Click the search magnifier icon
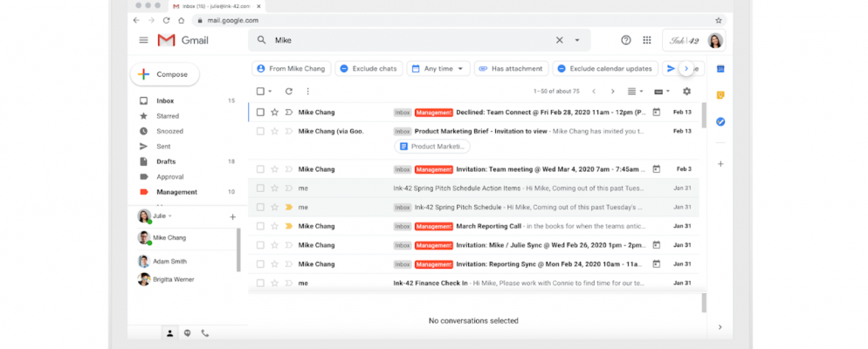 [x=261, y=40]
